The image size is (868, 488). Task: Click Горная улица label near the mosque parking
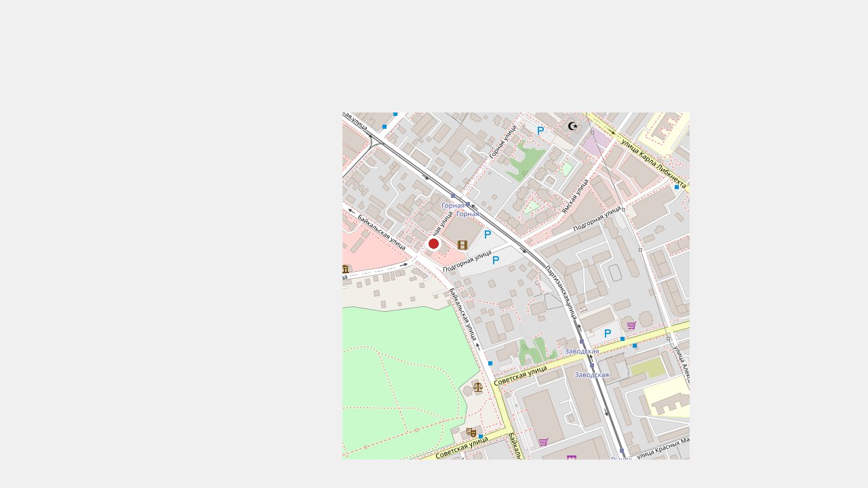(503, 142)
